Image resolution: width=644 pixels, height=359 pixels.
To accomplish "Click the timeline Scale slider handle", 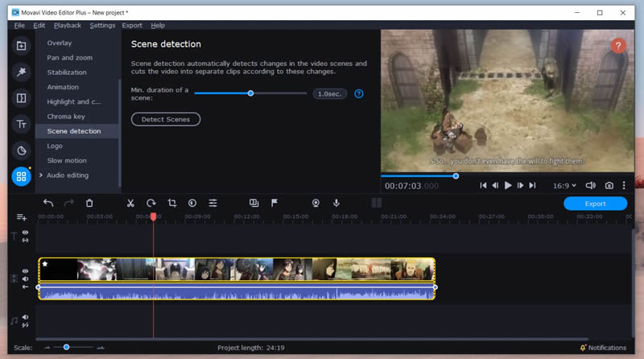I will coord(66,348).
